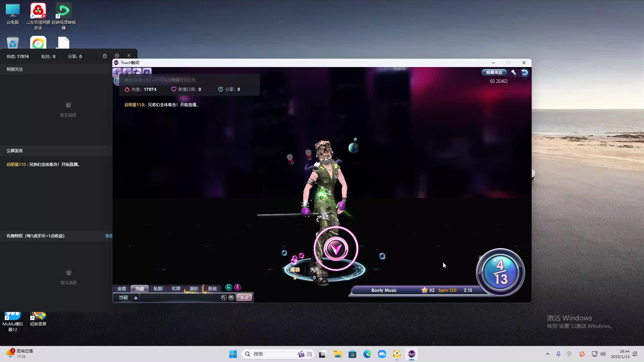Click the green unlock icon above chat
Viewport: 644px width, 362px height.
coord(229,287)
